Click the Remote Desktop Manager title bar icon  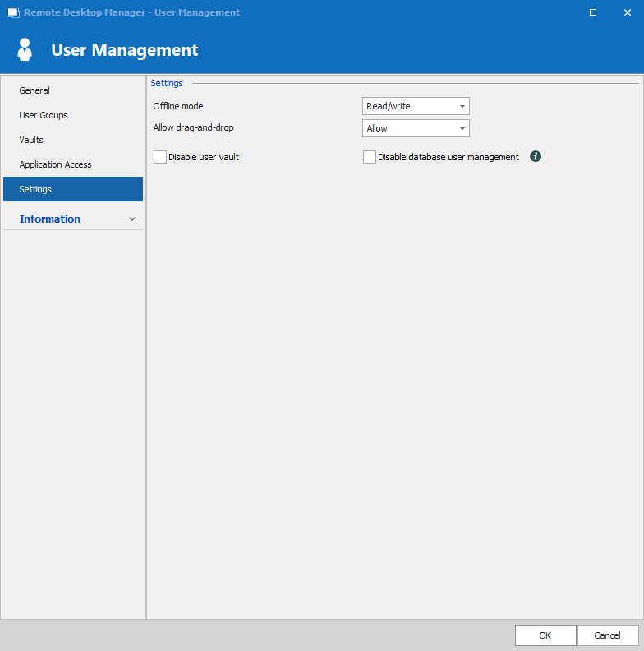(x=12, y=12)
